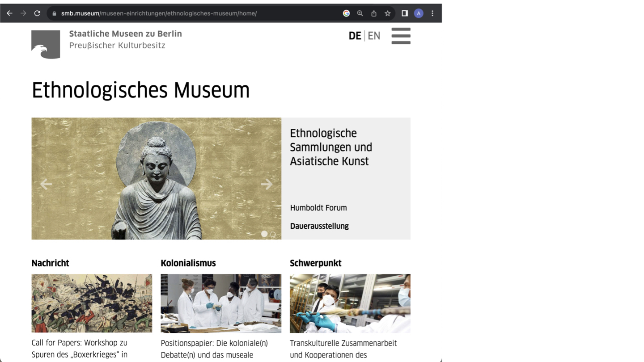Click the Staatliche Museen eagle logo
644x362 pixels.
(x=46, y=44)
